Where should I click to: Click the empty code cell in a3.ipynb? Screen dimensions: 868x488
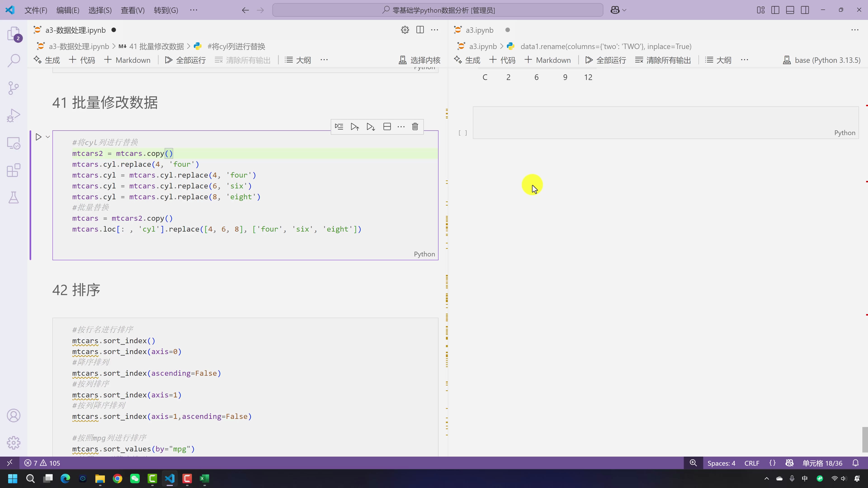tap(665, 123)
